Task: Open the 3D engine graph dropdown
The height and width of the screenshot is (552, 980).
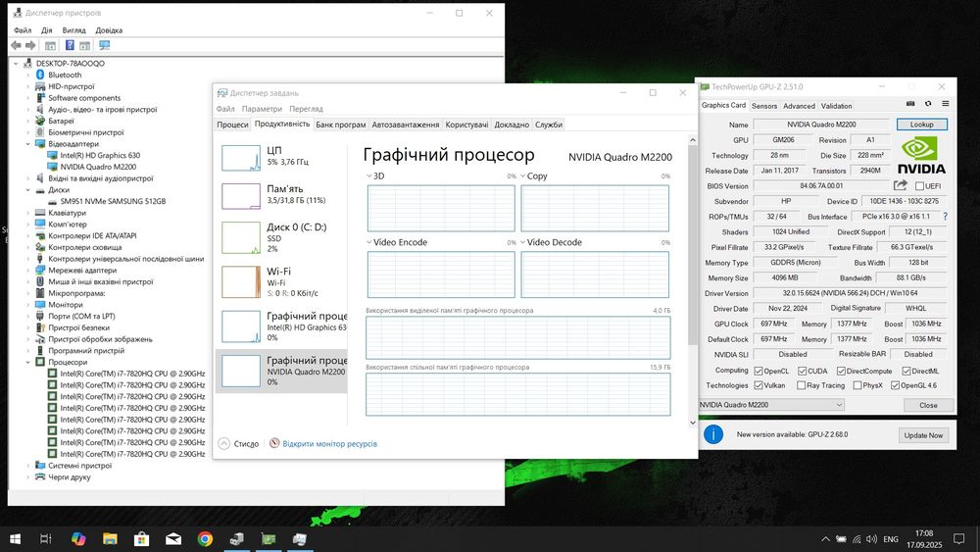Action: (x=369, y=176)
